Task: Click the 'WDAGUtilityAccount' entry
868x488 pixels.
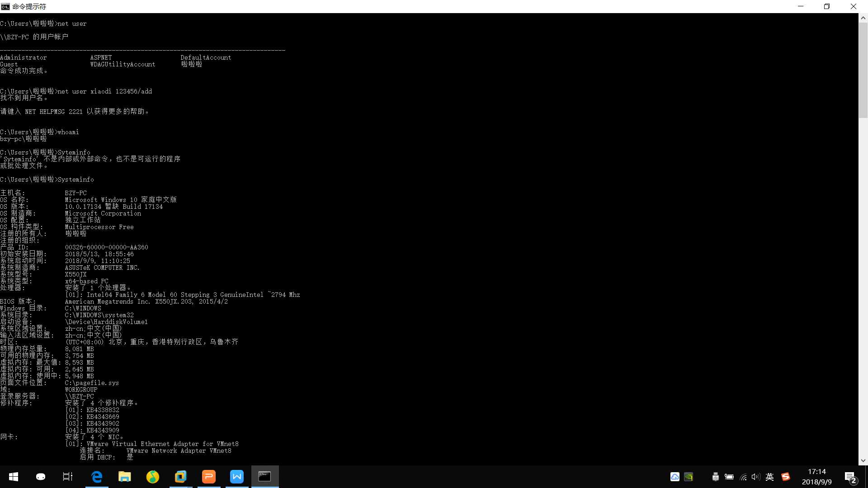Action: [123, 64]
